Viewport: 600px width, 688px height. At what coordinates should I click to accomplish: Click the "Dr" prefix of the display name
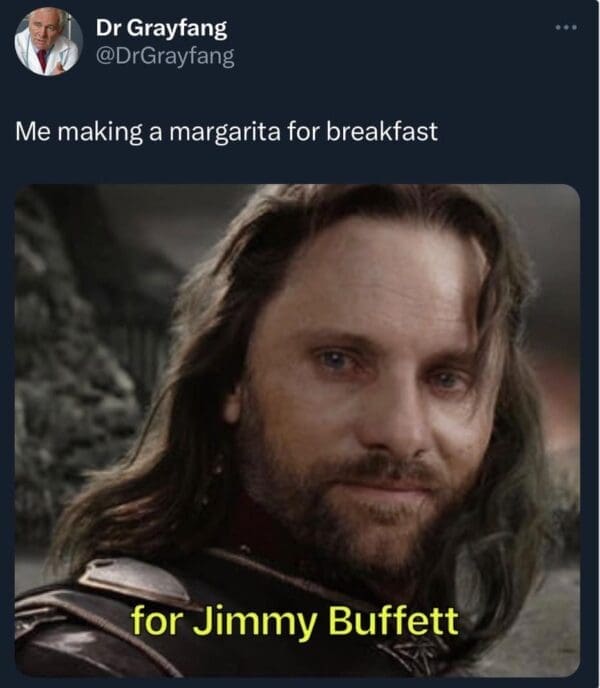[x=104, y=28]
